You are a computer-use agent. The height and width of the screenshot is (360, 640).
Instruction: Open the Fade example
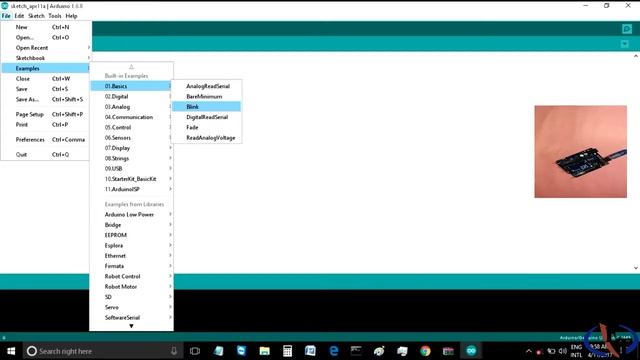tap(207, 127)
